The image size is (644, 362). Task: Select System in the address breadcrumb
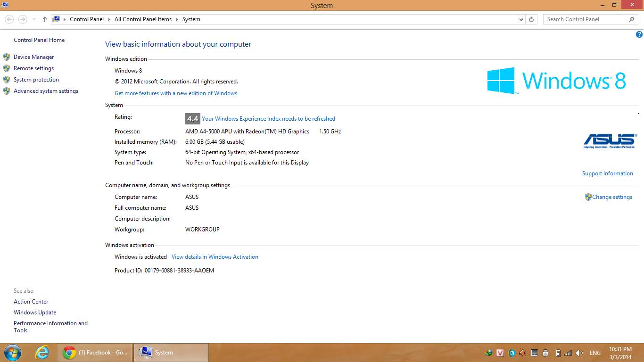pos(191,19)
